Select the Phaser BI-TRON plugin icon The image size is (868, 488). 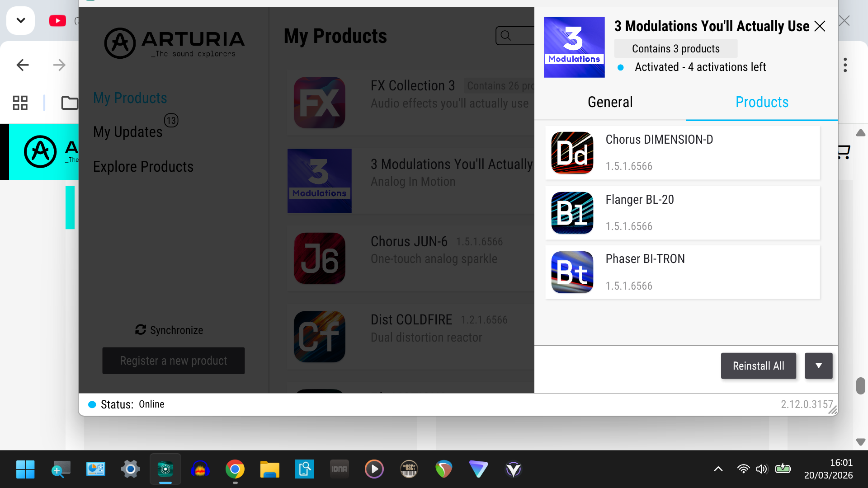tap(572, 272)
